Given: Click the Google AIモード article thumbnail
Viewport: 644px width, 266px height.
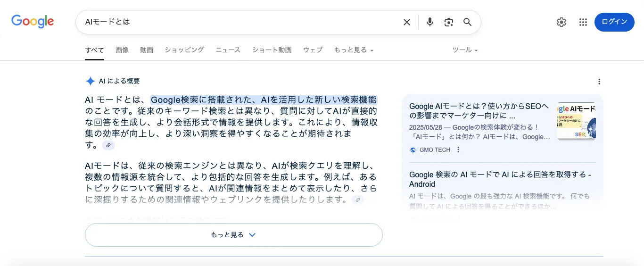Looking at the screenshot, I should tap(576, 121).
